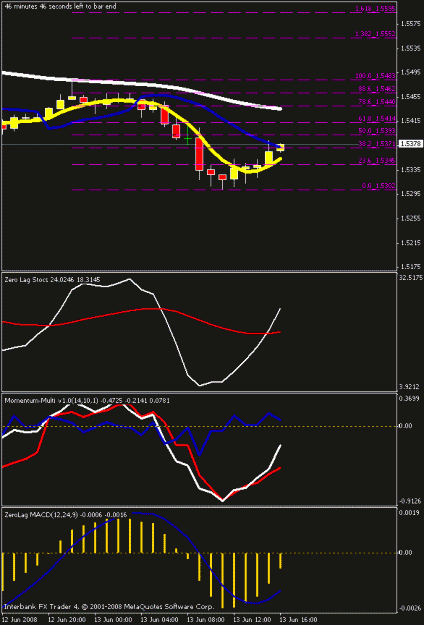Select the Fibonacci label "50.0 1.5393"
The image size is (424, 625).
(376, 131)
